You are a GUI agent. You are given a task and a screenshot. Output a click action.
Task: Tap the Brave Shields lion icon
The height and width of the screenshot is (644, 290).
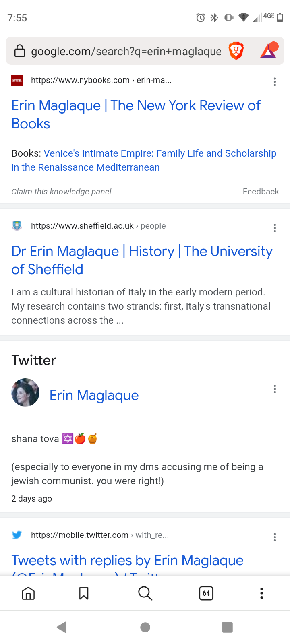[x=236, y=51]
